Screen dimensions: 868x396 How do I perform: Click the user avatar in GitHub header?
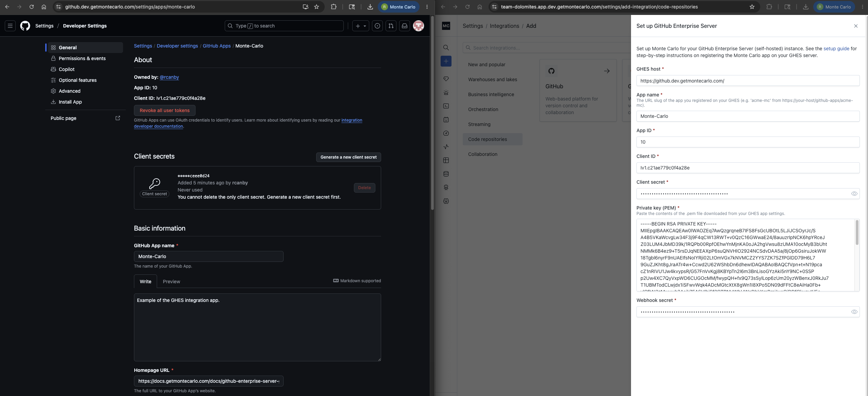click(x=419, y=26)
